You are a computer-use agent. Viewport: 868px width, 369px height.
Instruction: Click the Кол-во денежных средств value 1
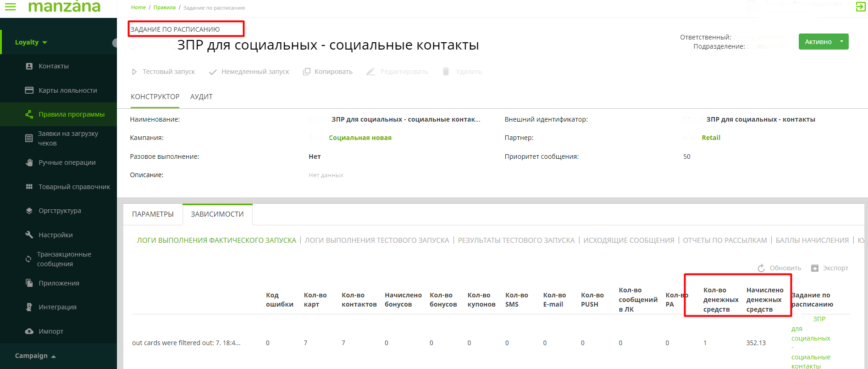pos(705,343)
